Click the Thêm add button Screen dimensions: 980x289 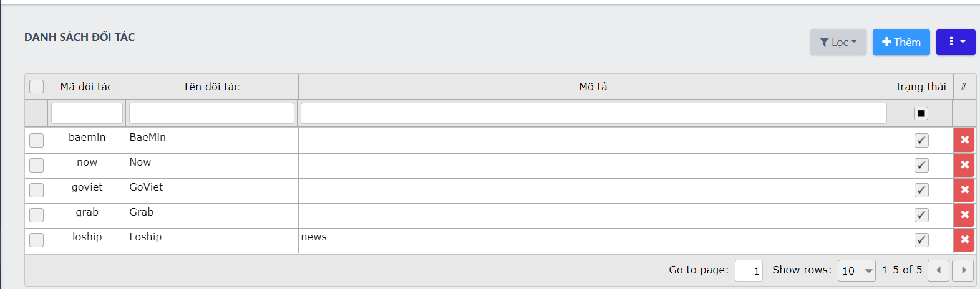(901, 42)
